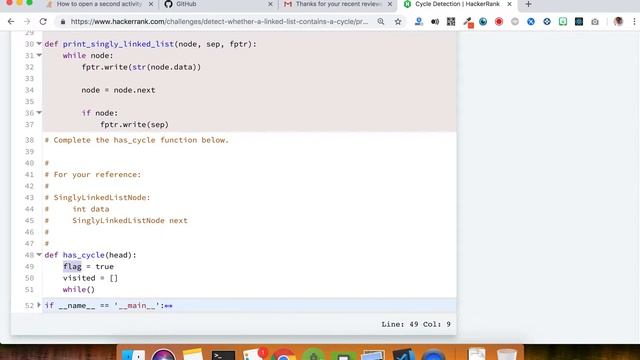
Task: Close the Cycle Detection HackerRank tab
Action: point(509,4)
